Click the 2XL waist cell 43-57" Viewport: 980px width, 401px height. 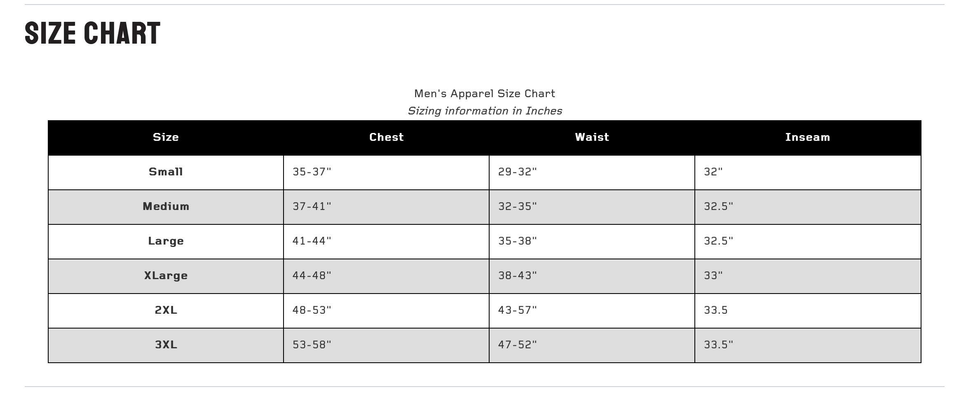[x=518, y=310]
